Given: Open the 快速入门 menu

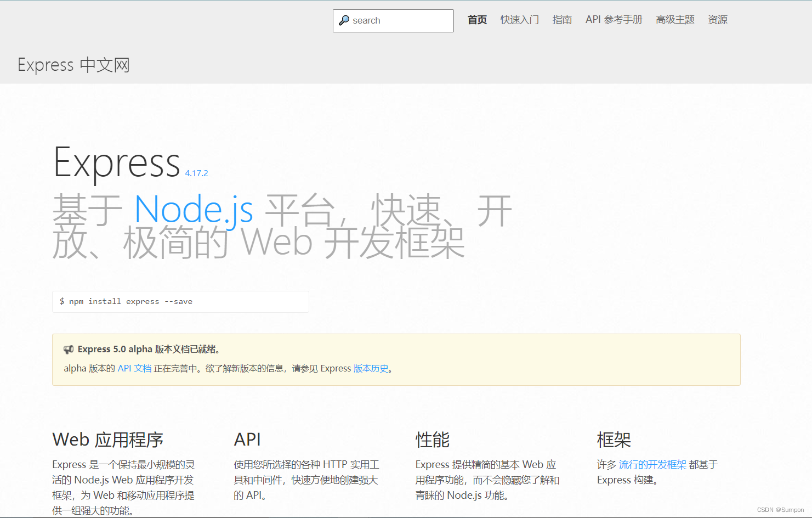Looking at the screenshot, I should 520,20.
